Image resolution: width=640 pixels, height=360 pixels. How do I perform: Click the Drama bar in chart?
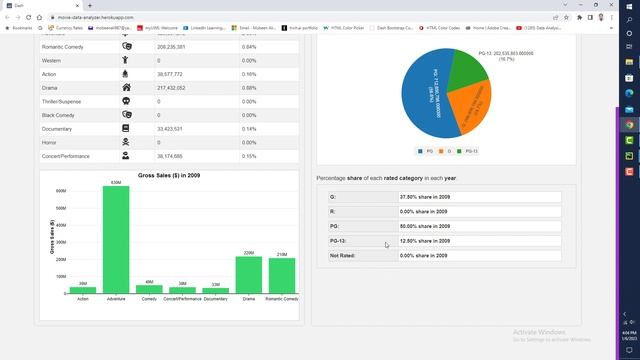tap(249, 275)
